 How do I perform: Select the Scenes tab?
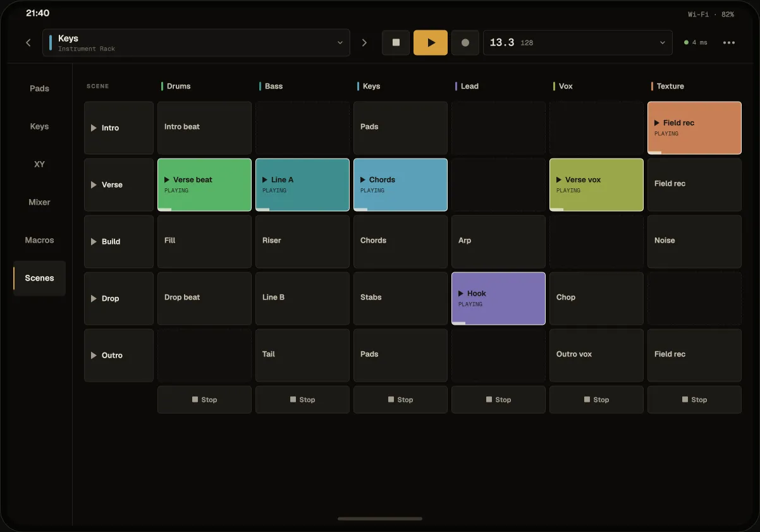click(x=39, y=278)
